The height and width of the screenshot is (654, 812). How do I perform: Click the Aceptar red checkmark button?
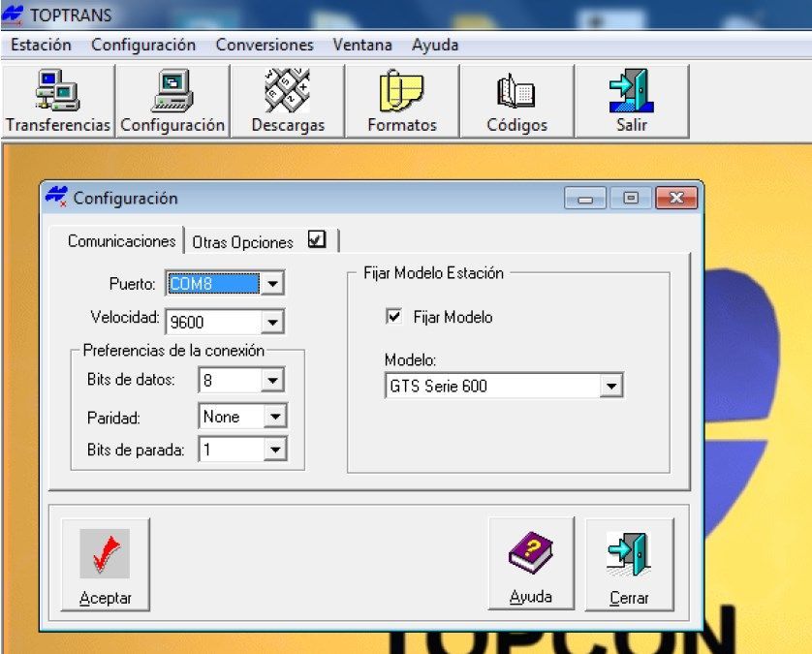tap(105, 565)
